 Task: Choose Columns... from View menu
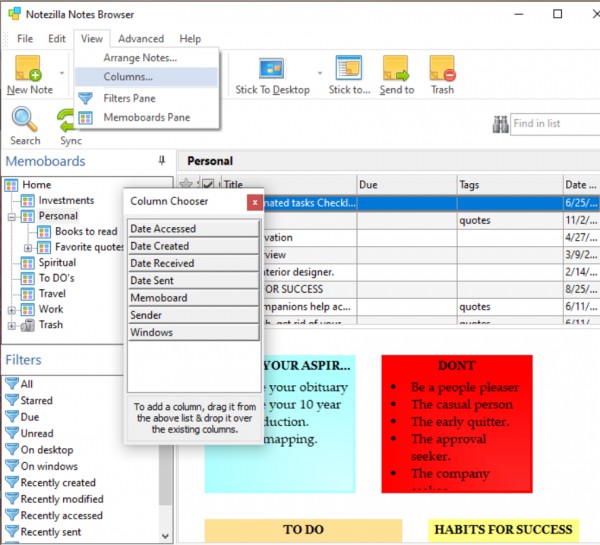coord(147,77)
